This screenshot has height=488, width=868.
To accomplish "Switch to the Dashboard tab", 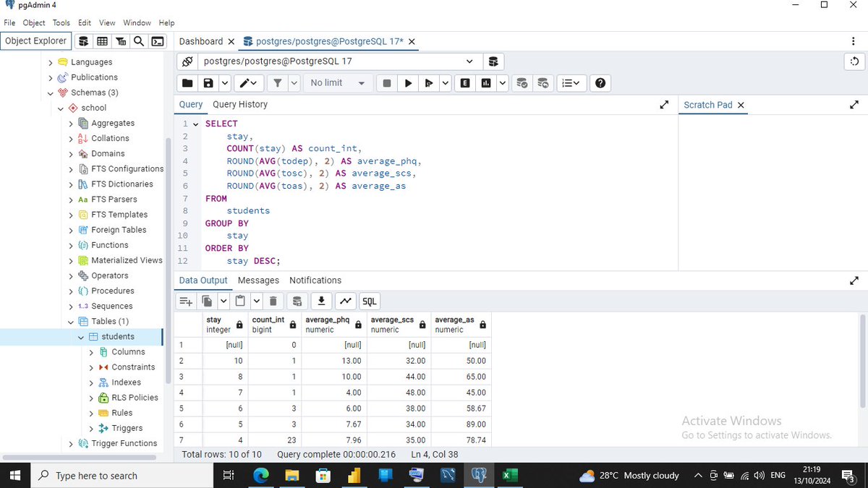I will click(x=201, y=41).
